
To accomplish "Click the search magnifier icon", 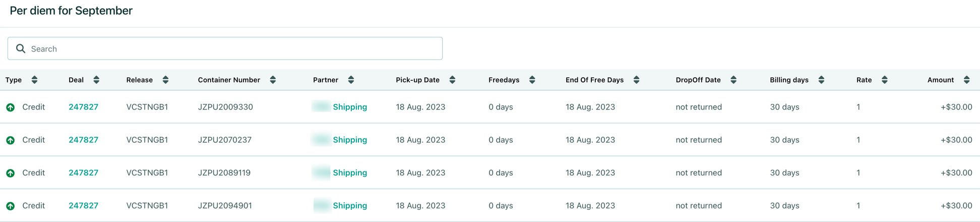I will tap(21, 48).
